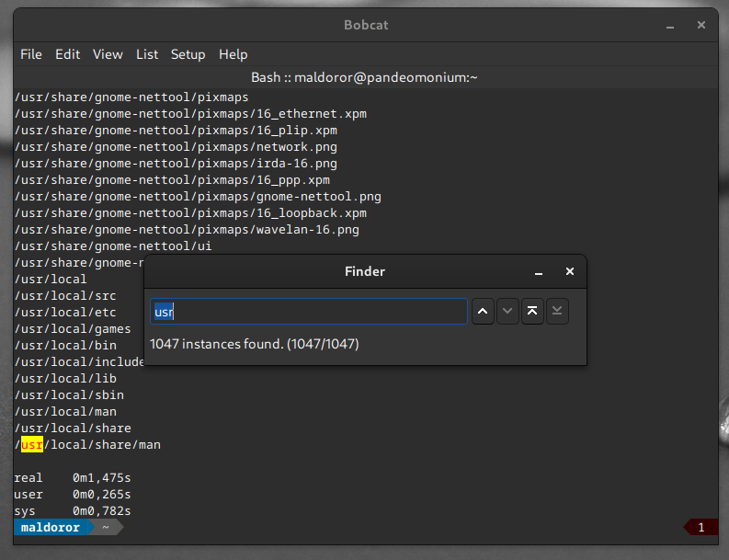Open the File menu
Viewport: 729px width, 560px height.
coord(31,54)
